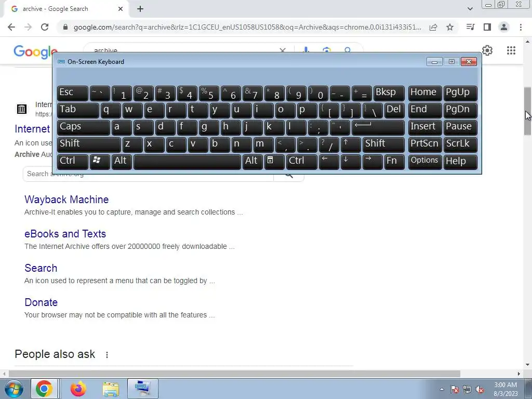The height and width of the screenshot is (399, 532).
Task: Click the vertical scrollbar thumb
Action: [x=527, y=111]
